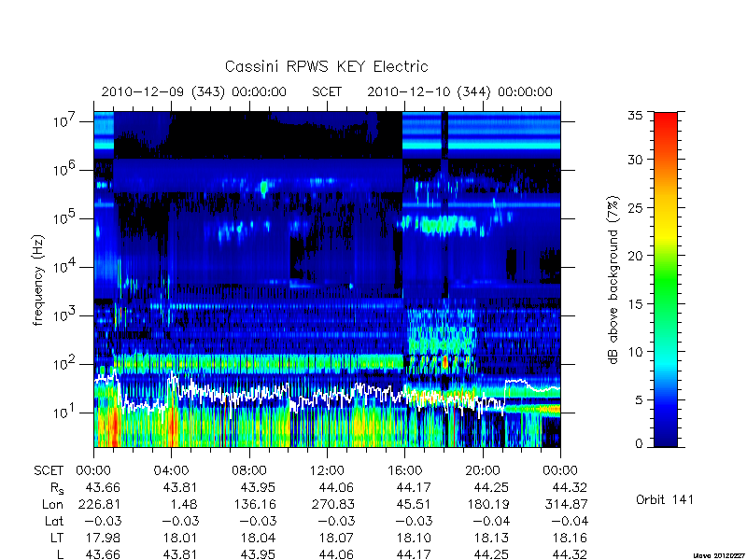Select the end date '2010-12-10 (344) 00:00:00'
Image resolution: width=747 pixels, height=560 pixels.
(459, 91)
